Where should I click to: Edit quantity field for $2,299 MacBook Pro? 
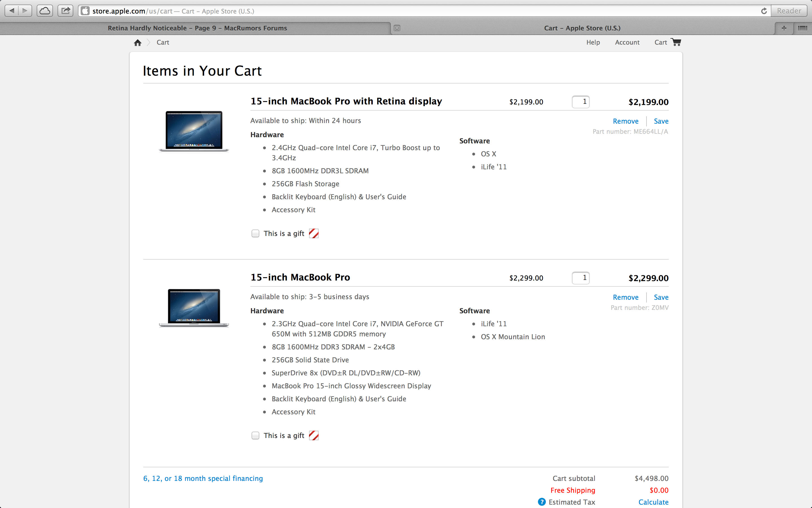pyautogui.click(x=581, y=278)
